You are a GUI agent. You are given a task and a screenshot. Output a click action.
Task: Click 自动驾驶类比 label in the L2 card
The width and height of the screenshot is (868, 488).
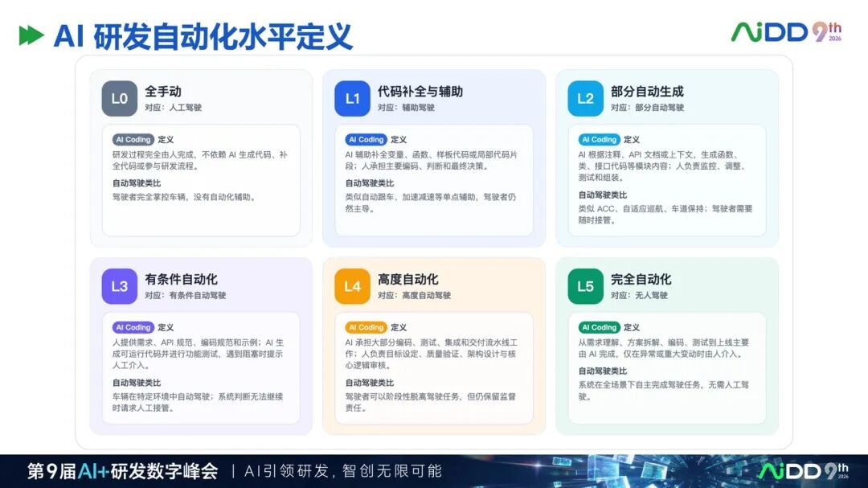pos(602,195)
